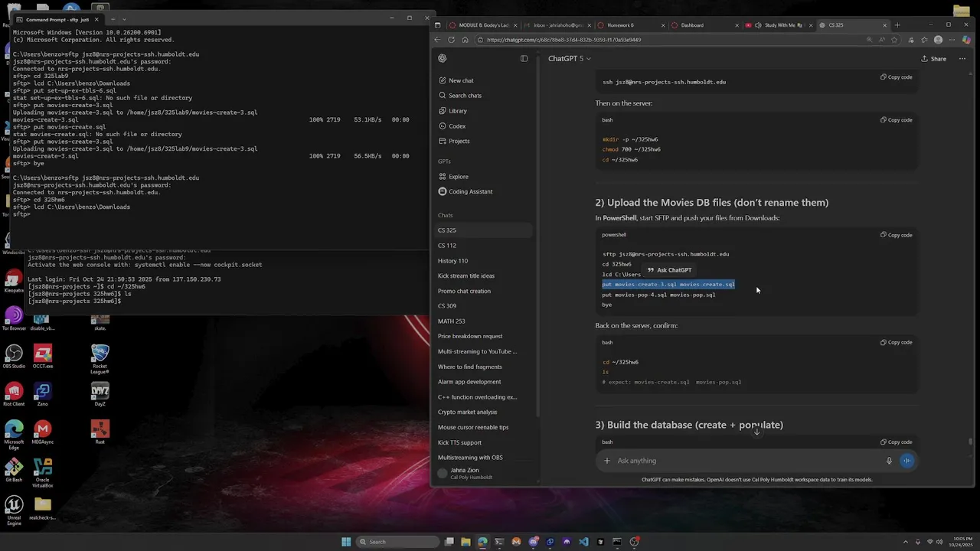Viewport: 980px width, 551px height.
Task: Switch to the Study With Me browser tab
Action: coord(779,25)
